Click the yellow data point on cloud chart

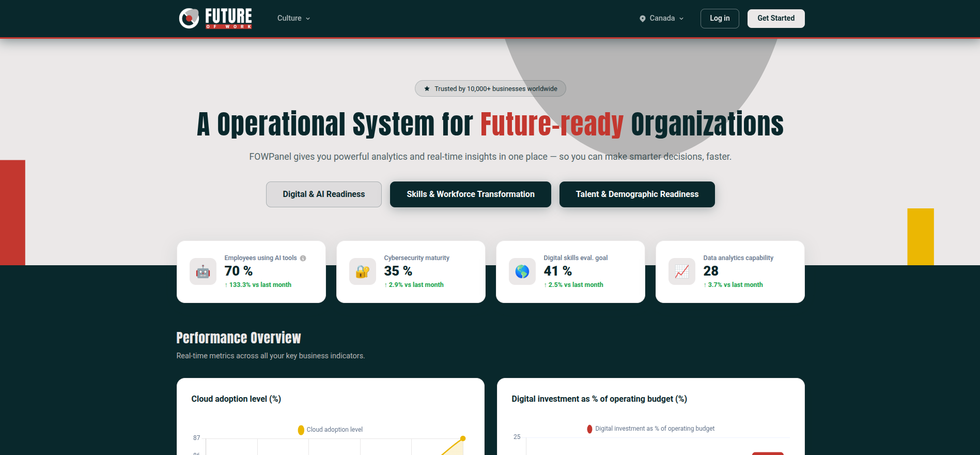click(463, 438)
